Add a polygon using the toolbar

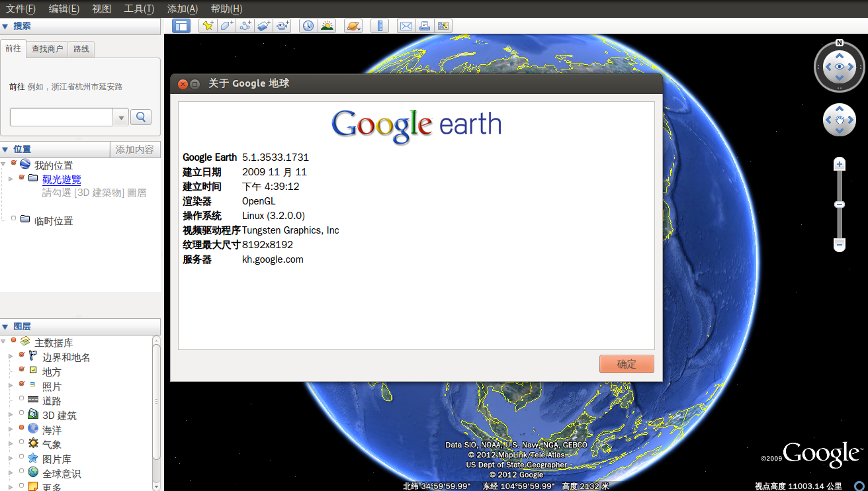[x=227, y=26]
